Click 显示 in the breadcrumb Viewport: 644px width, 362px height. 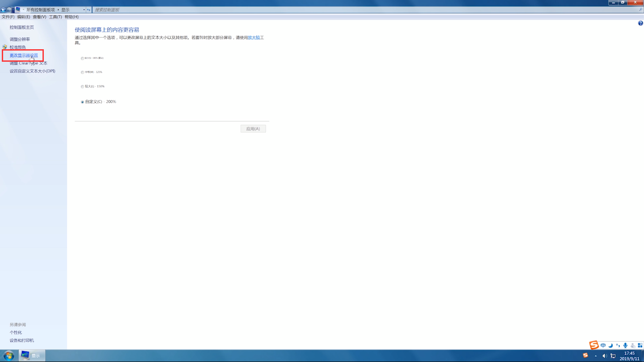[x=65, y=10]
